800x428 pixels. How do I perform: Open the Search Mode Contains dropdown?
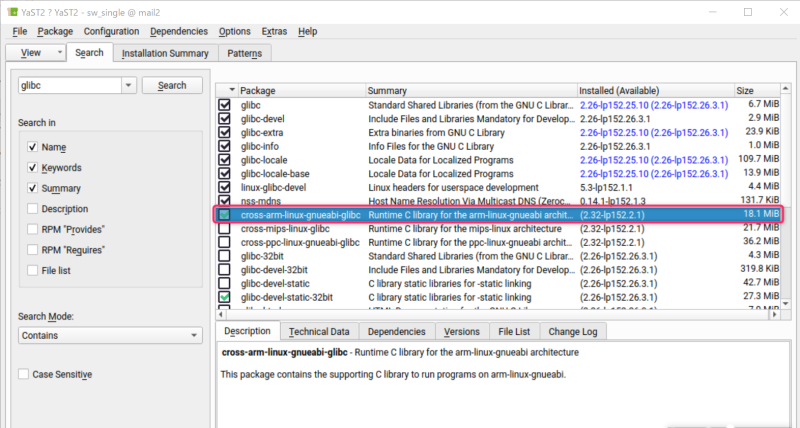(110, 335)
